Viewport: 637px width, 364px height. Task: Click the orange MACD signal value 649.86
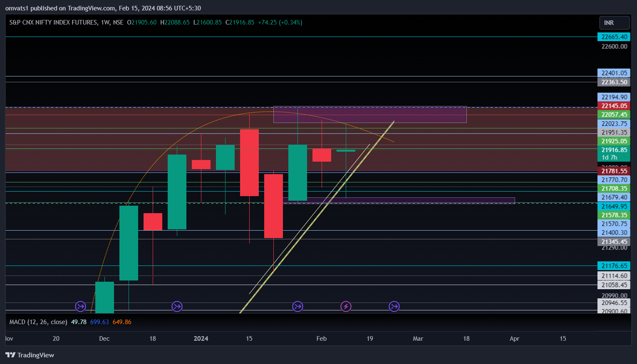coord(122,322)
